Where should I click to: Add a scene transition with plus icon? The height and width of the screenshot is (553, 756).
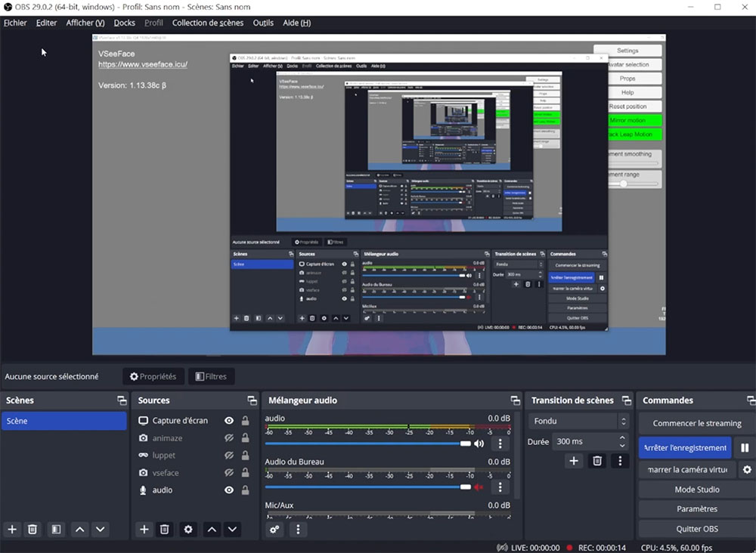574,461
